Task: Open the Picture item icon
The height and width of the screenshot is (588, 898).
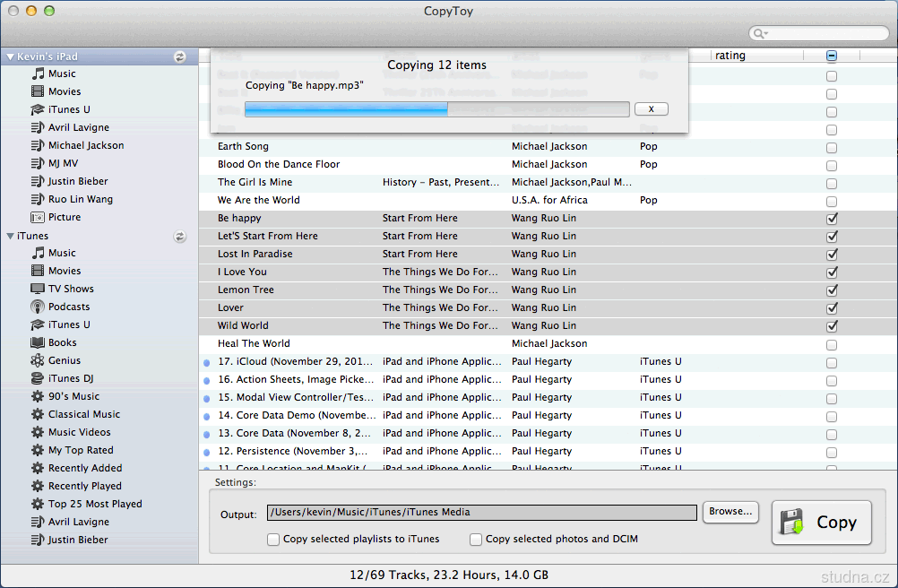Action: pyautogui.click(x=38, y=217)
